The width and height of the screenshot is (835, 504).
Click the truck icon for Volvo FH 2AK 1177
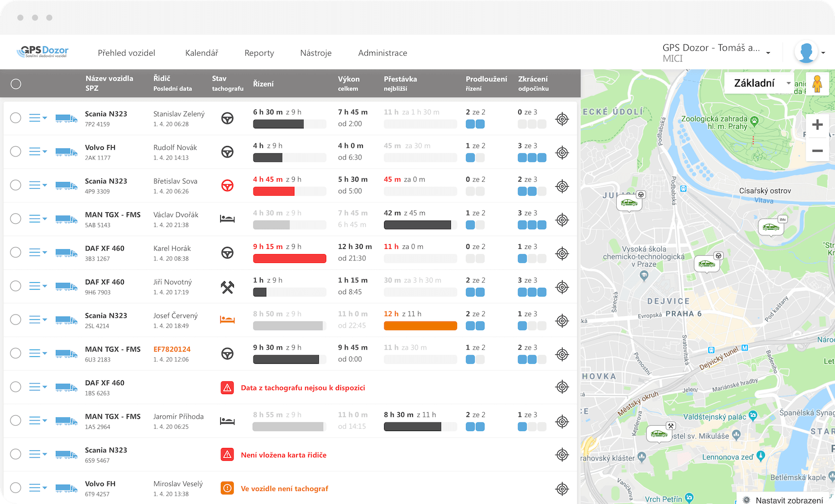[x=66, y=152]
